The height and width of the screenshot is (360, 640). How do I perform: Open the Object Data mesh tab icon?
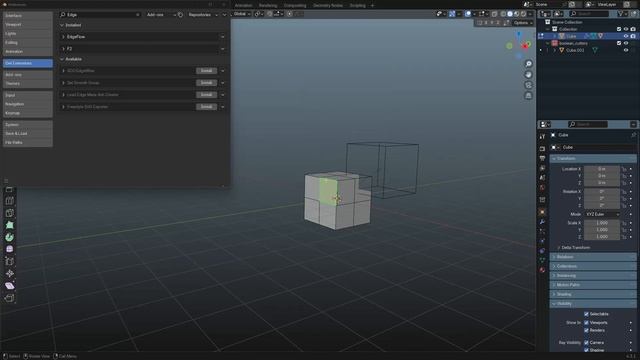click(542, 260)
